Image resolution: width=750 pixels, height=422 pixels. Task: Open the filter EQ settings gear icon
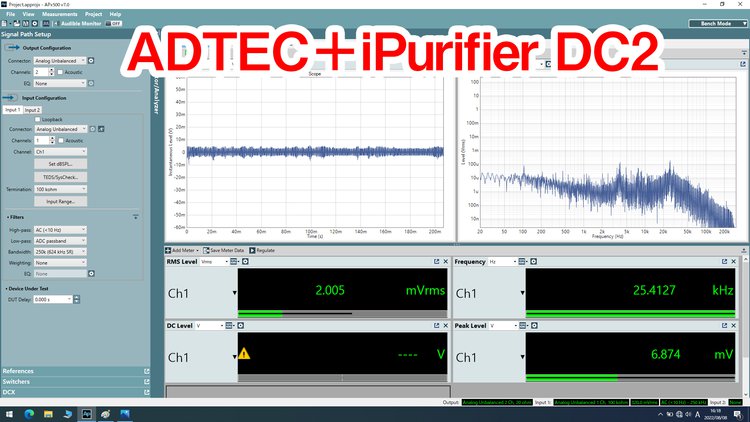91,274
